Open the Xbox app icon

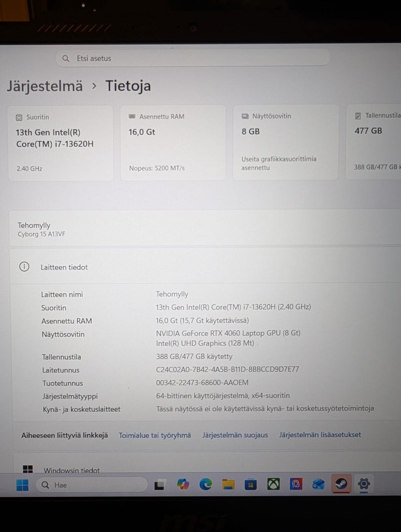(274, 484)
